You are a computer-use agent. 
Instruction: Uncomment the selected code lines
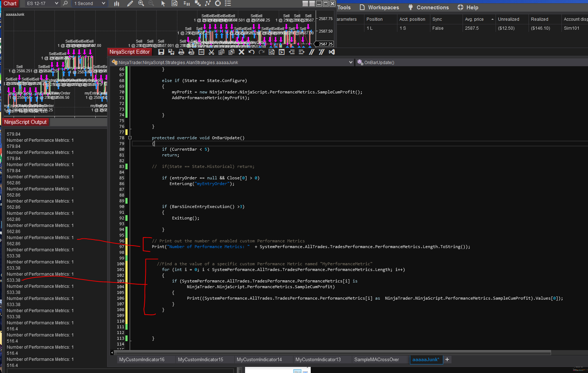[x=322, y=52]
